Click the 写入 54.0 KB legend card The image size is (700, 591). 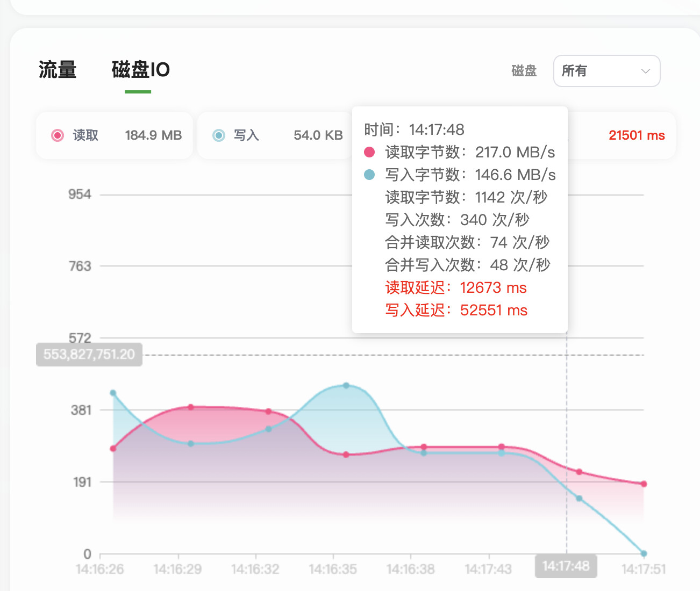click(275, 135)
